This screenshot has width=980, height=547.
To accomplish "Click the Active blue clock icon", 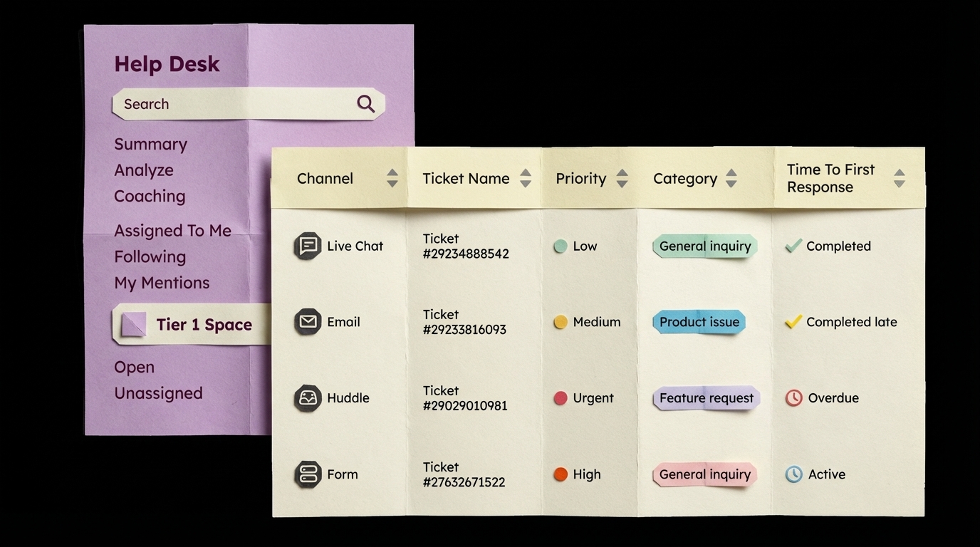I will pos(793,474).
